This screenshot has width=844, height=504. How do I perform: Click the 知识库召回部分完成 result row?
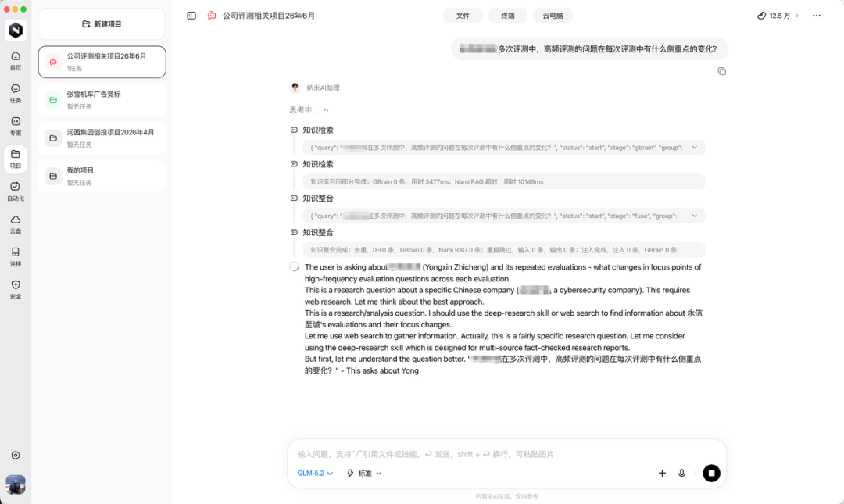504,181
